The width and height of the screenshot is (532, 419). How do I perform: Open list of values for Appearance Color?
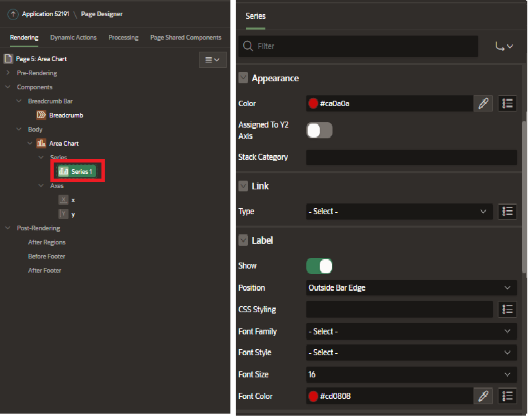click(507, 103)
